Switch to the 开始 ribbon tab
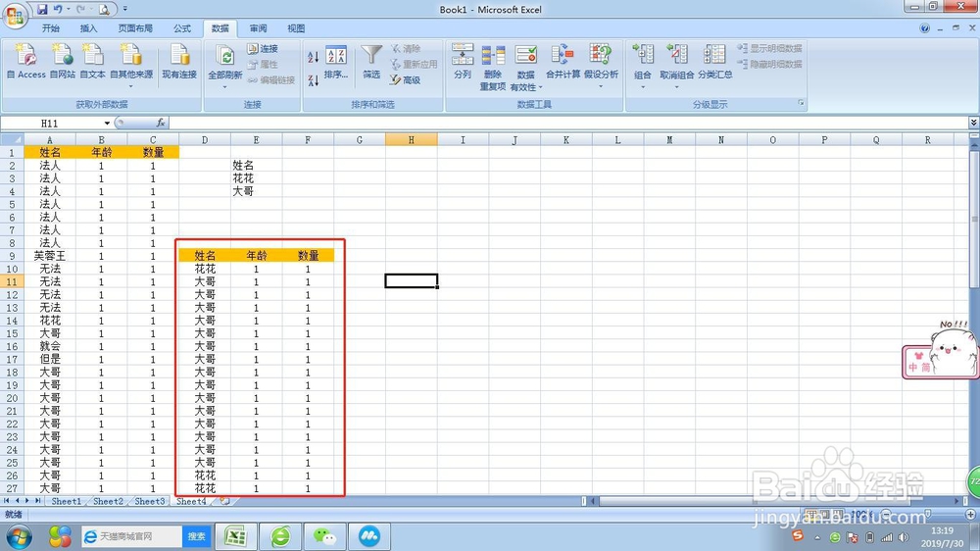This screenshot has width=980, height=551. [x=51, y=28]
